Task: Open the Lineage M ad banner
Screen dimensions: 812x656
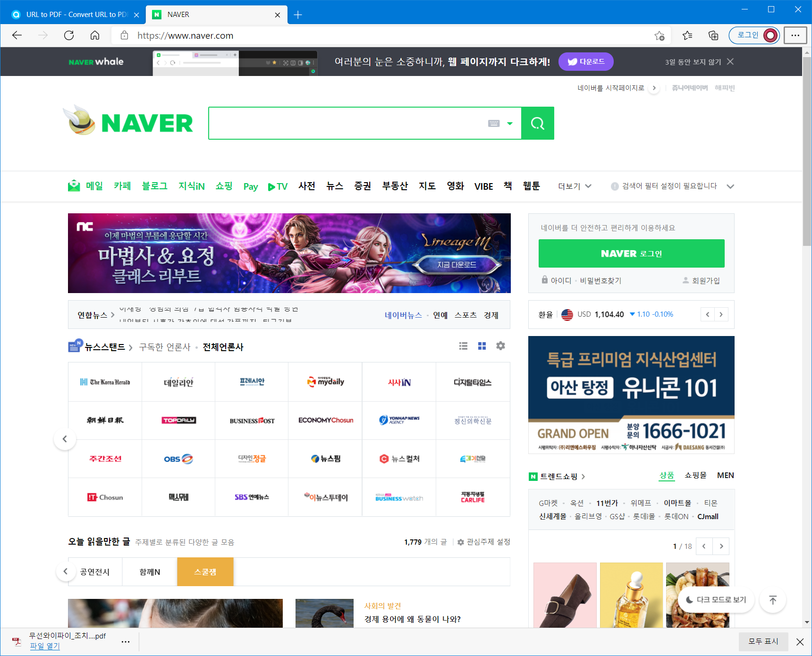Action: pos(289,253)
